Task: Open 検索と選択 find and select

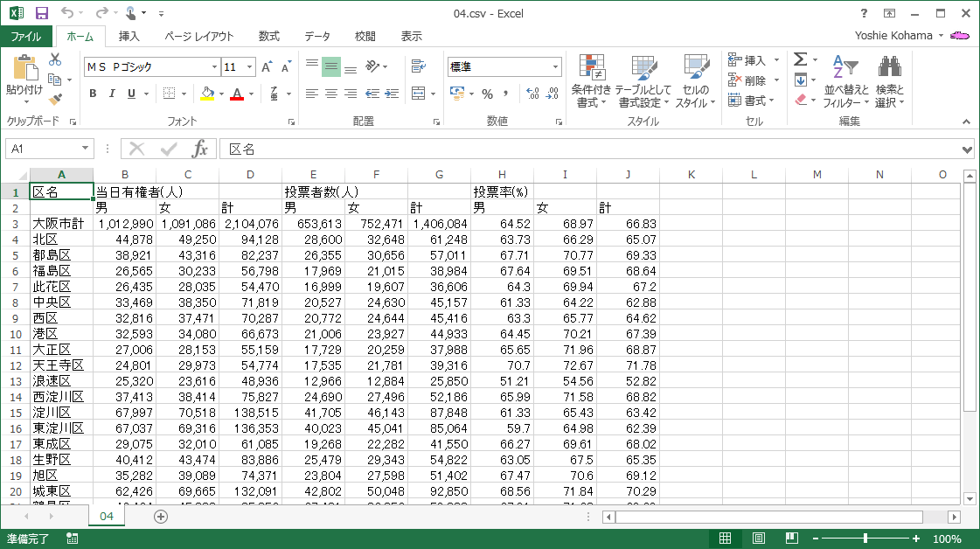Action: pyautogui.click(x=889, y=81)
